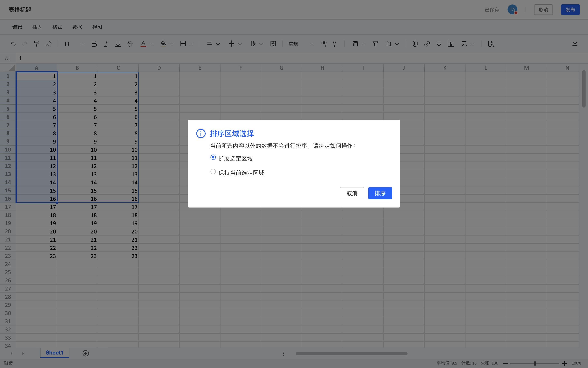Open the 数据 menu
588x368 pixels.
point(77,27)
